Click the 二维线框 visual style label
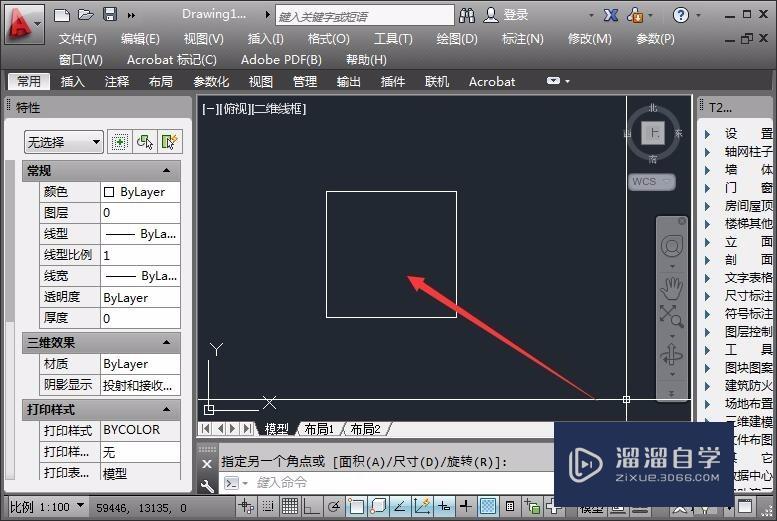The image size is (777, 521). [279, 109]
